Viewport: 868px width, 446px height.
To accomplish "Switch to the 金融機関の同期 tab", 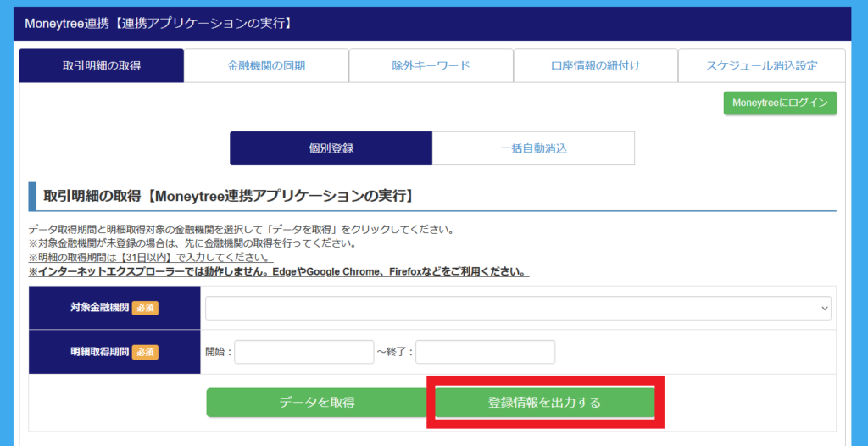I will 266,66.
